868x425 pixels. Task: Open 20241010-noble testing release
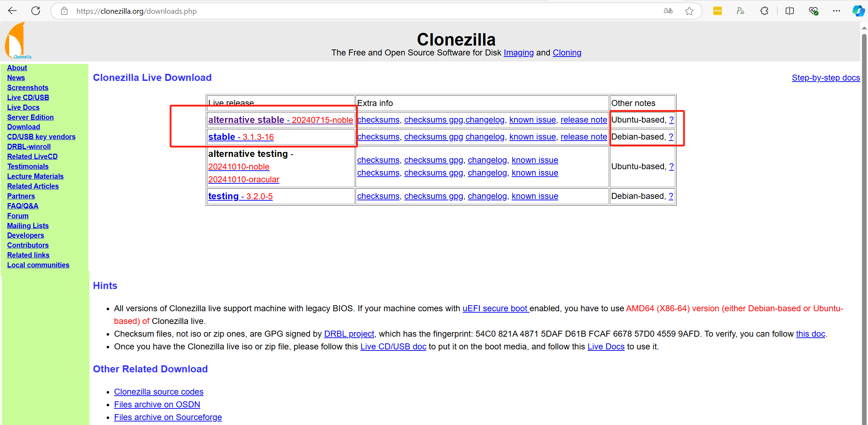click(x=239, y=167)
